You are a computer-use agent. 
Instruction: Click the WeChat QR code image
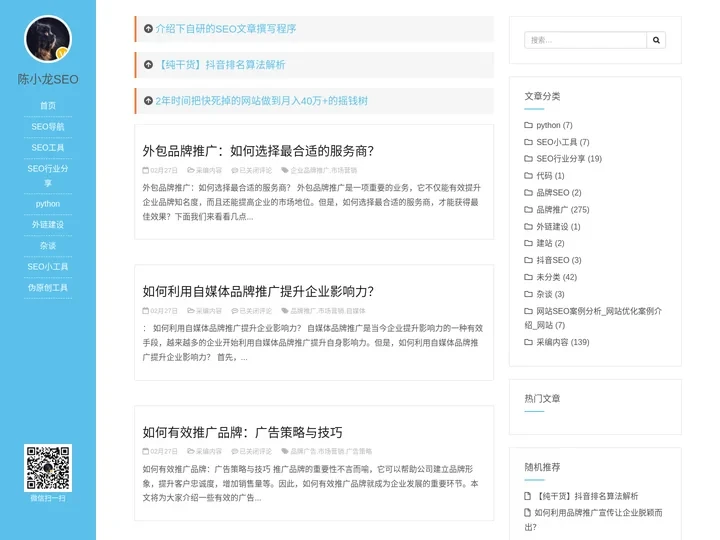point(48,467)
